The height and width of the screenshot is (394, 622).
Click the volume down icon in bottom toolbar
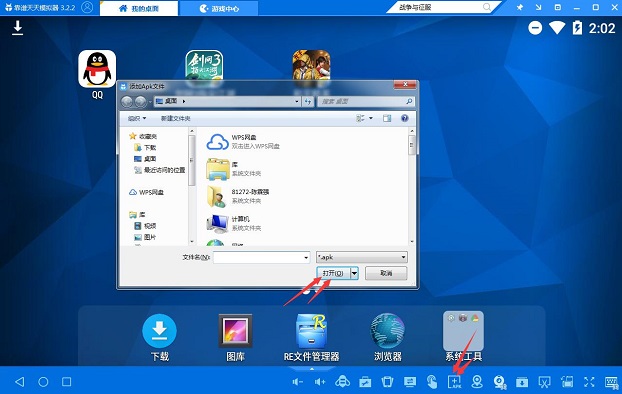(298, 382)
